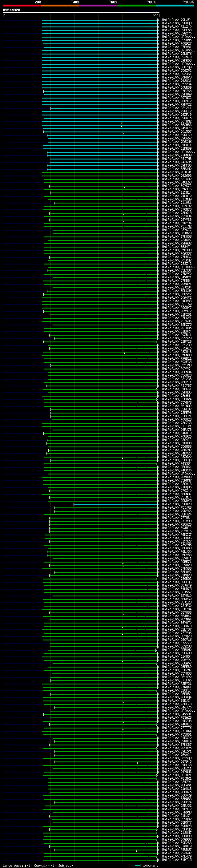This screenshot has width=197, height=868.
Task: Select the query name AV544928
Action: [x=11, y=10]
